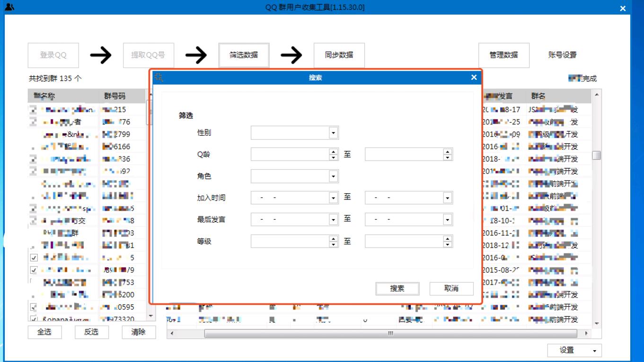Decrease the Q龄 minimum value with the down arrow
Image resolution: width=644 pixels, height=362 pixels.
pos(334,157)
